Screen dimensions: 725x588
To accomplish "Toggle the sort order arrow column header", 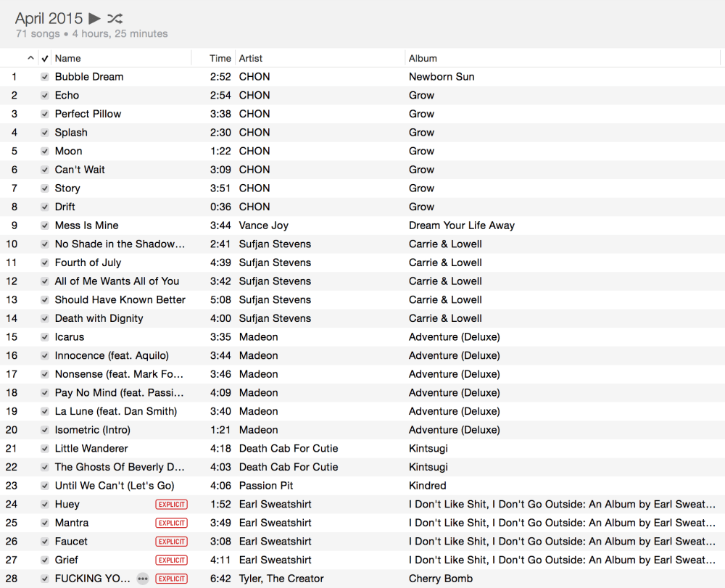I will click(30, 59).
